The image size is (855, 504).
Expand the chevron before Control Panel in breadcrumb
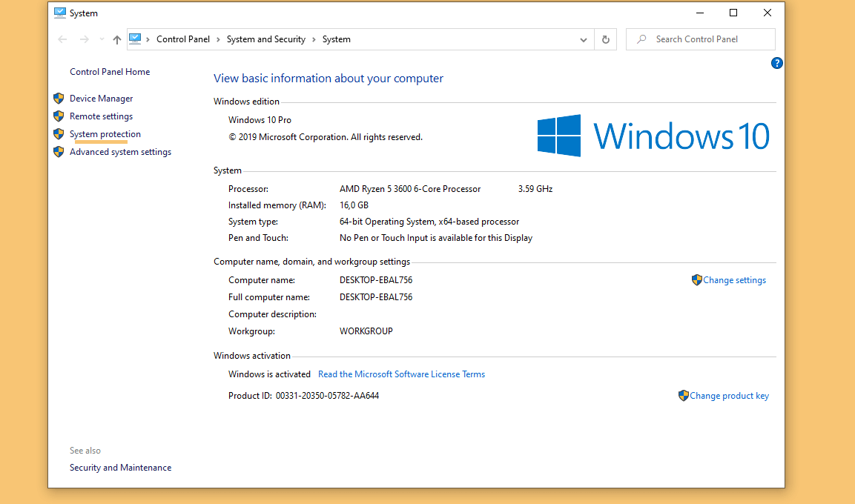point(148,39)
